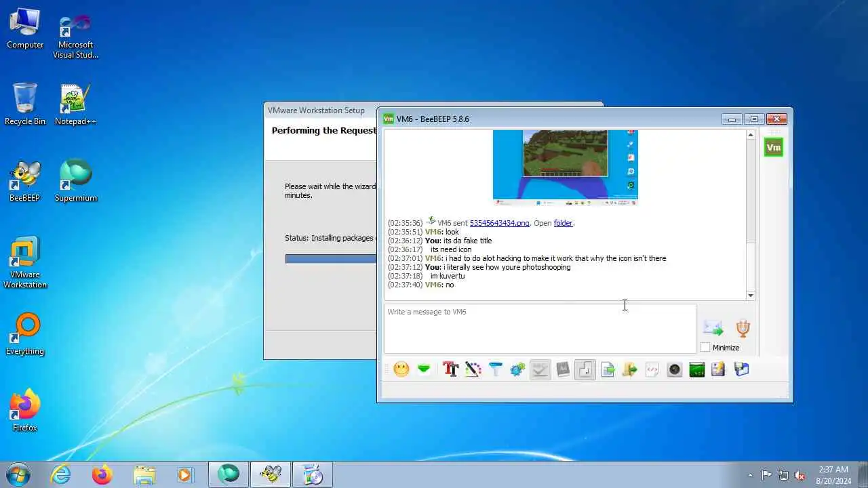Click the code snippet icon
Image resolution: width=868 pixels, height=488 pixels.
[x=652, y=369]
